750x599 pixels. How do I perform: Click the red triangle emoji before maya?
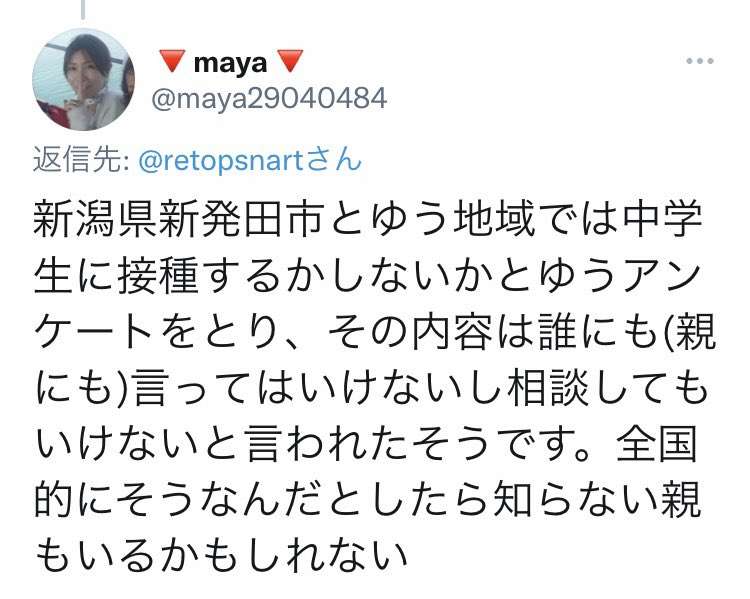(x=172, y=61)
